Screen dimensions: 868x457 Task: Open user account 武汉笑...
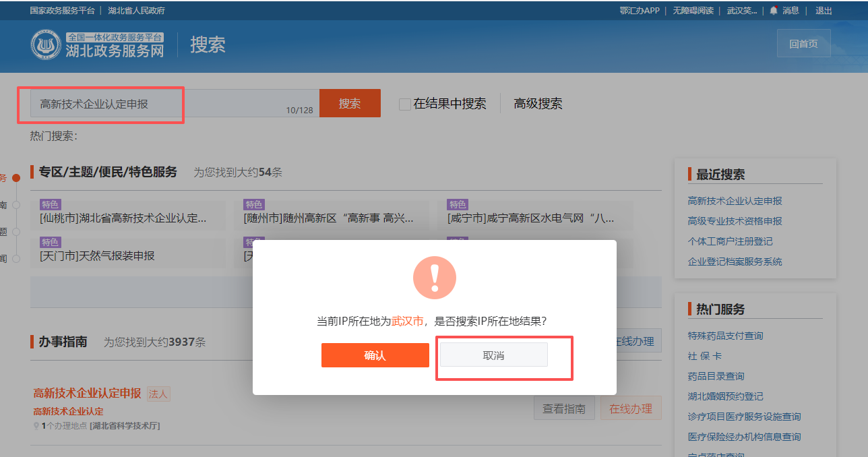coord(741,11)
